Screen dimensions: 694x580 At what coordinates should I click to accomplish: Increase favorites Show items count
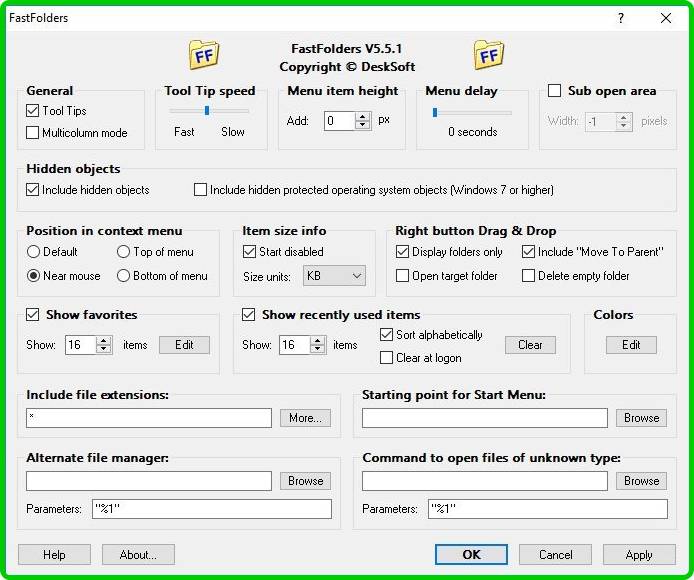point(104,341)
